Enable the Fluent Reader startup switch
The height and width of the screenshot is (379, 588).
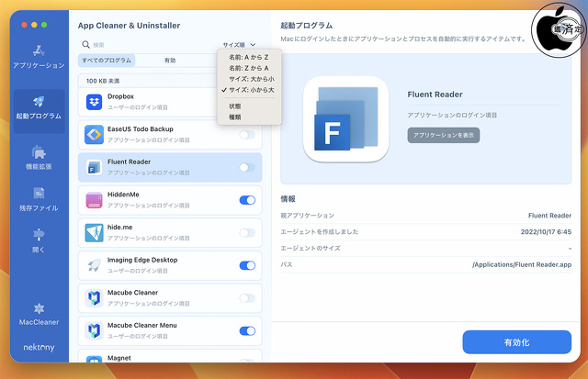tap(247, 167)
